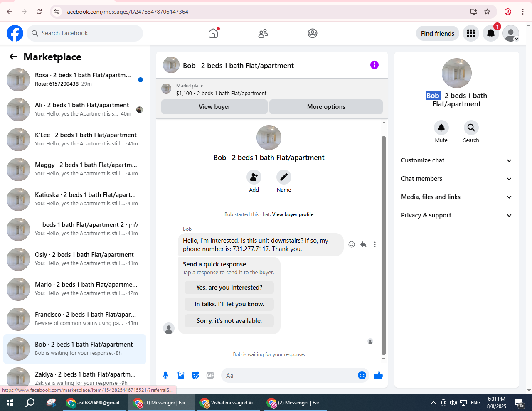Expand the Chat members section
Screen dimensions: 532x411
click(x=456, y=179)
